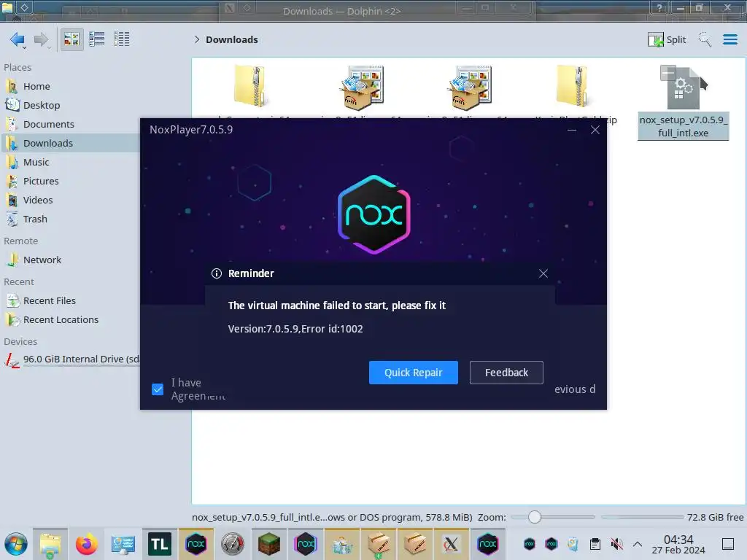Close the NoxPlayer7.0.5.9 installer window

coord(595,130)
